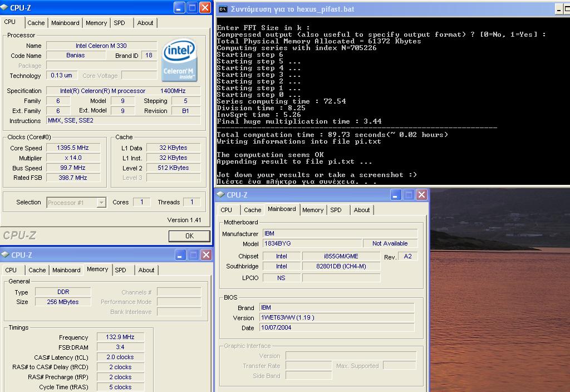Close the Memory CPU-Z window
The image size is (570, 392).
(206, 255)
